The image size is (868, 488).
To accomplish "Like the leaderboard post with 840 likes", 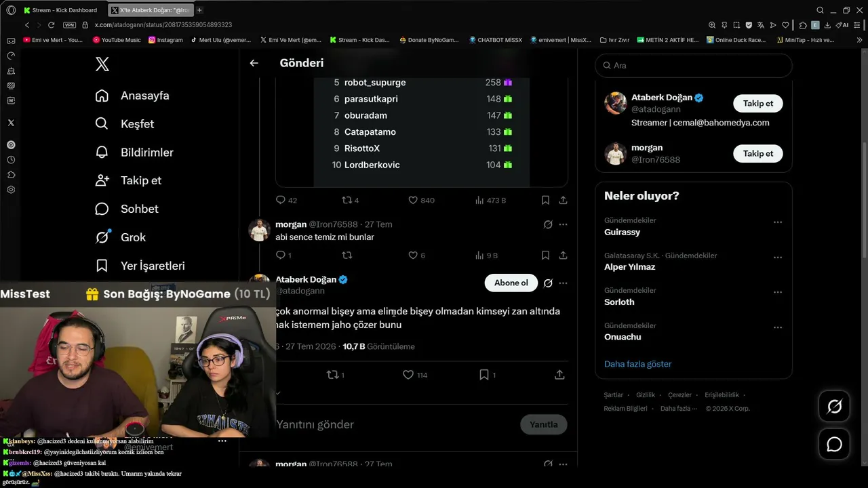I will 413,200.
